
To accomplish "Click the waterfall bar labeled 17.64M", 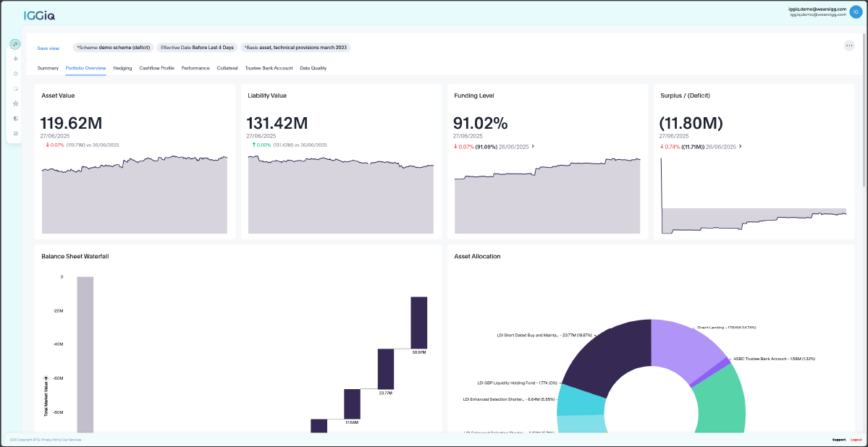I will coord(353,404).
